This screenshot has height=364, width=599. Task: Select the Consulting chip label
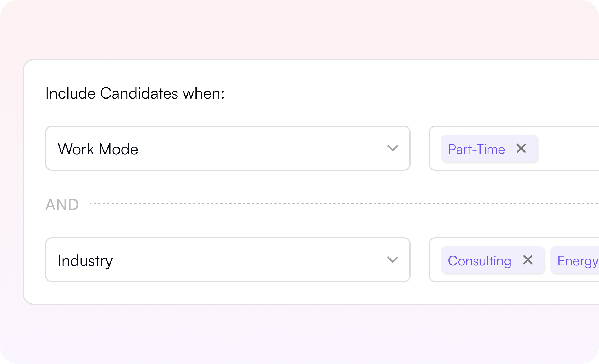tap(479, 261)
